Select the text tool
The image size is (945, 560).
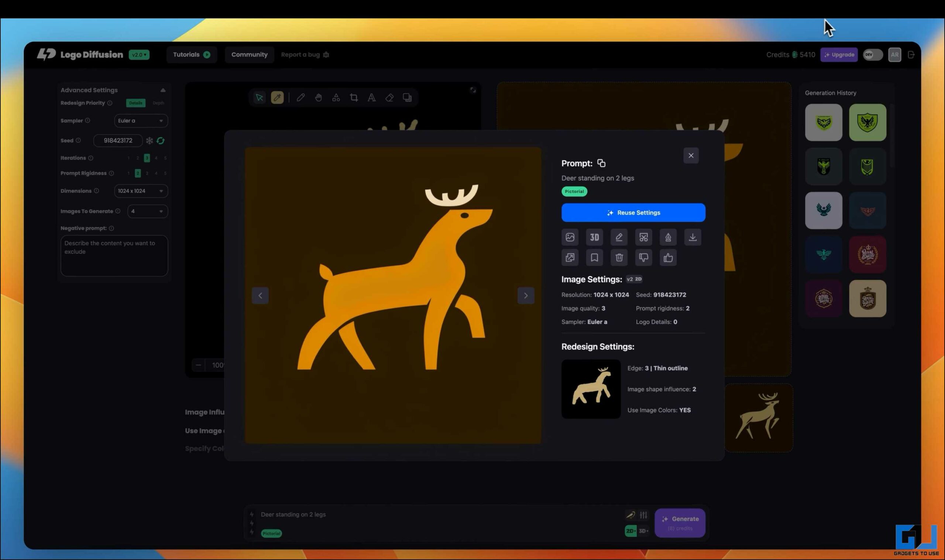[371, 97]
